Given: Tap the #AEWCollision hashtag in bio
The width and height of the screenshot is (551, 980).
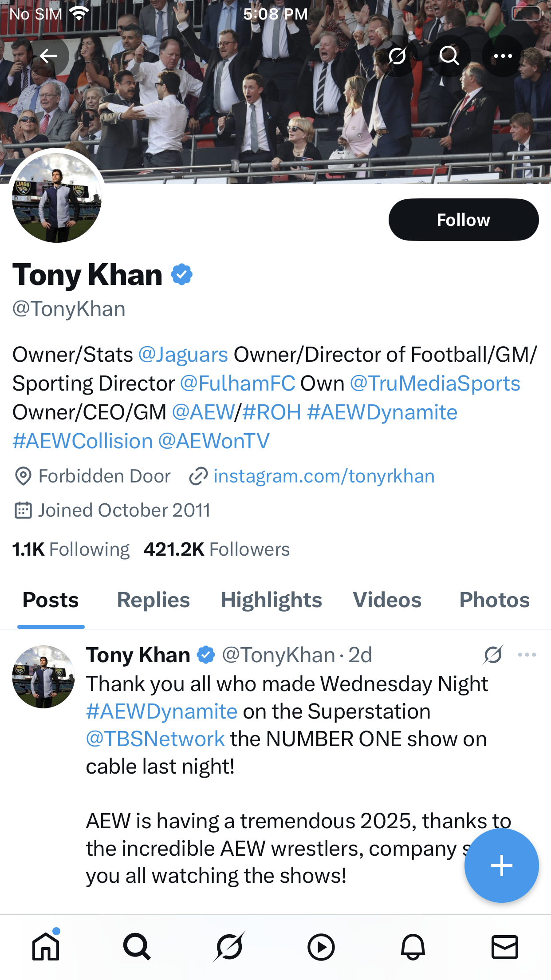Looking at the screenshot, I should point(83,441).
